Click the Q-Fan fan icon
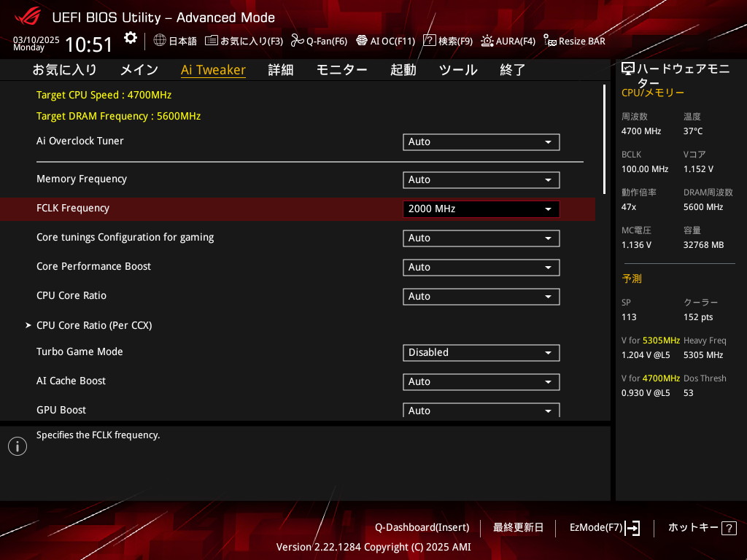This screenshot has width=747, height=560. (x=298, y=41)
